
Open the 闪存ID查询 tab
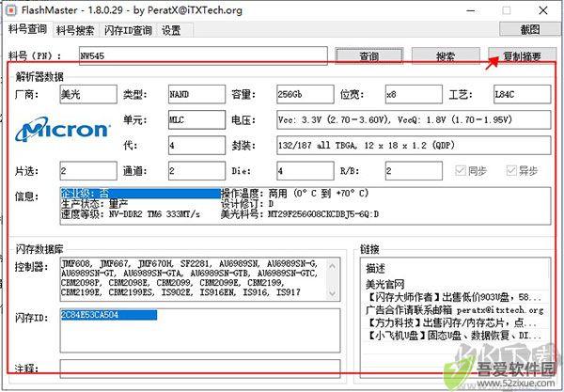(128, 30)
